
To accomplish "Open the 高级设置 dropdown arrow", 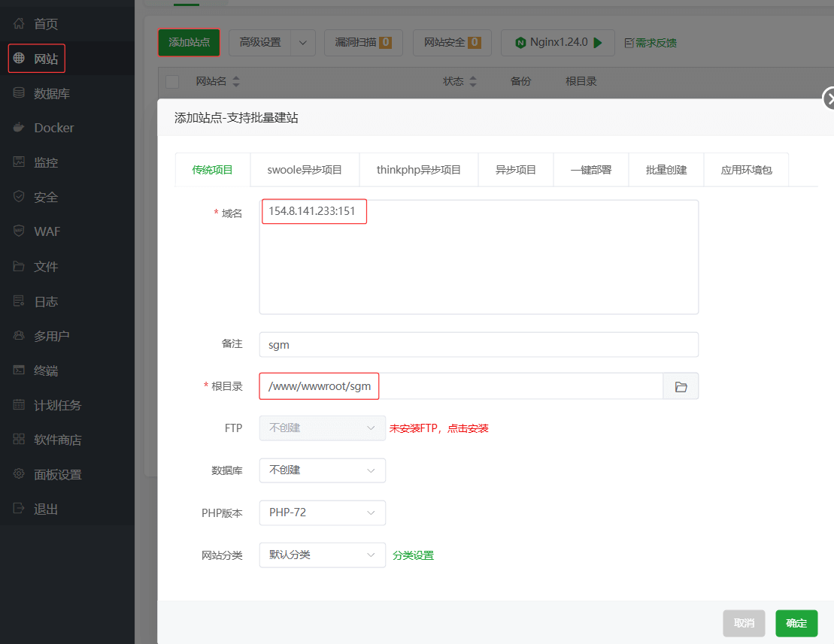I will [x=302, y=43].
